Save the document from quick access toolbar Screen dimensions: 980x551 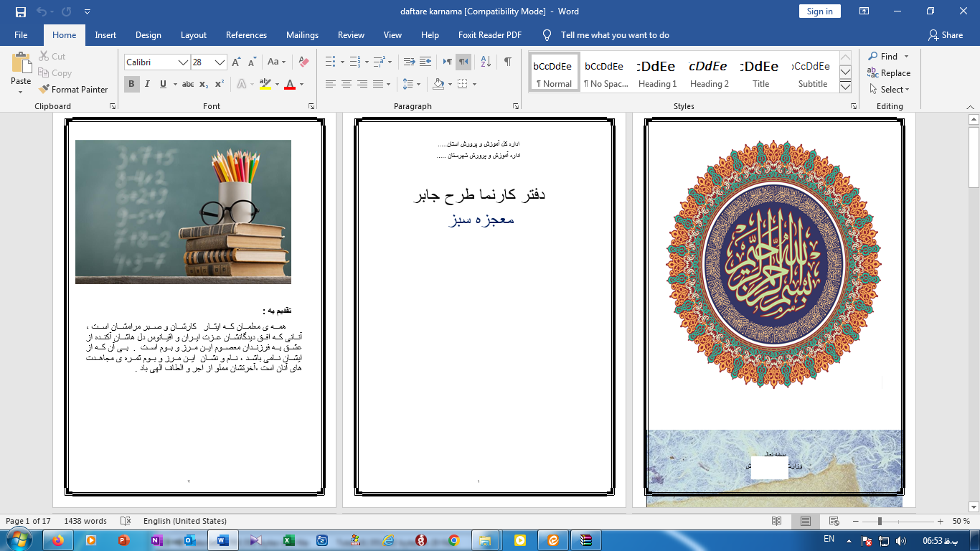[x=20, y=11]
